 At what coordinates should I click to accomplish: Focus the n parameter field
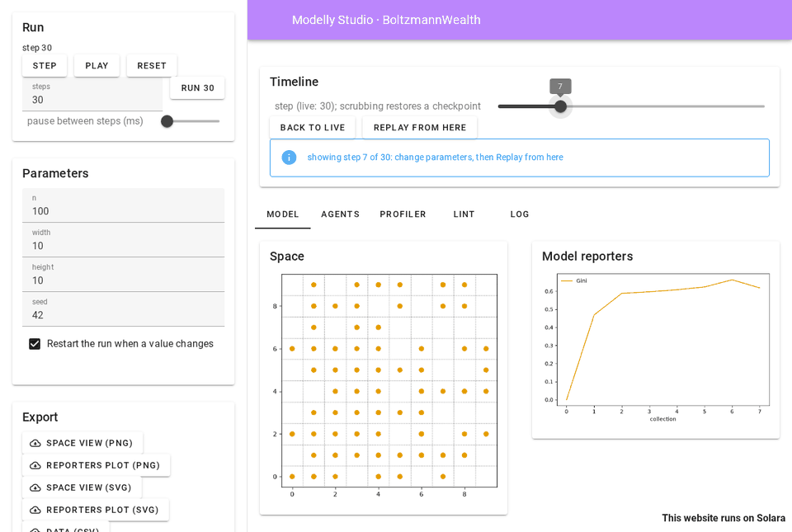[123, 205]
